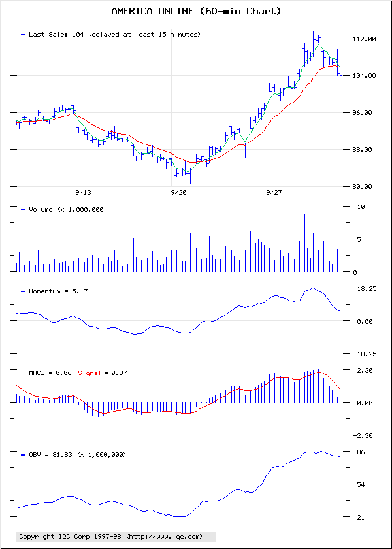
Task: Click the 9/13 date label
Action: (x=83, y=193)
